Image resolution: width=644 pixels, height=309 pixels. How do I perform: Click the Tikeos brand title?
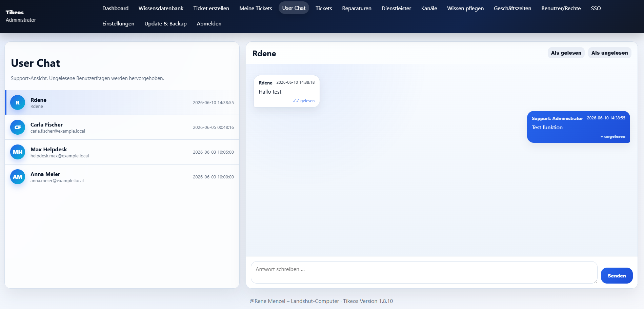[15, 12]
